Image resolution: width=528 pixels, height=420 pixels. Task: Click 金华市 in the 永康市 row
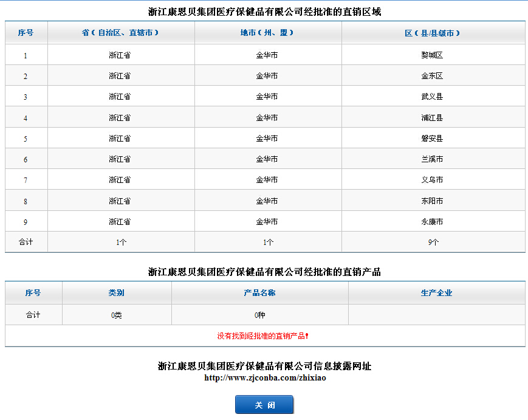[x=267, y=222]
